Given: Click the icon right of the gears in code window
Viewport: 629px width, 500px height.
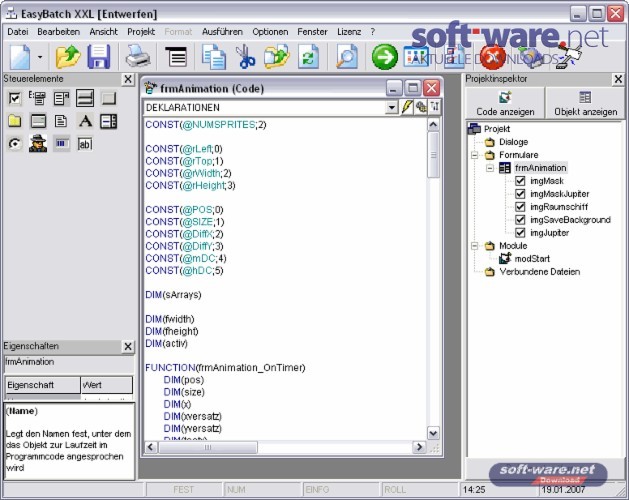Looking at the screenshot, I should (x=435, y=107).
